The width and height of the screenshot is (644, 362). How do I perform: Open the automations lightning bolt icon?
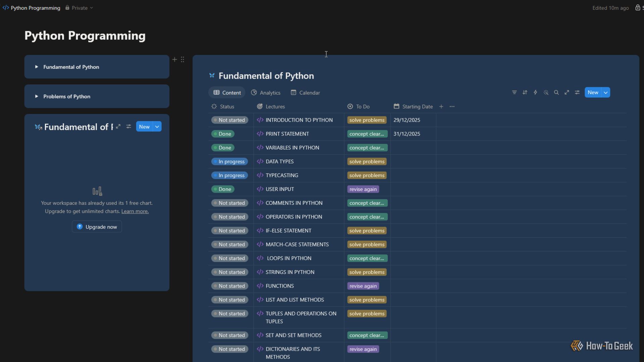(x=535, y=93)
